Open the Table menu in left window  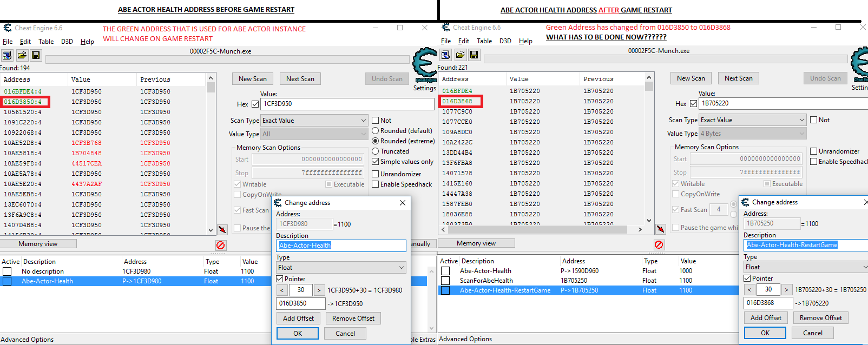click(46, 42)
